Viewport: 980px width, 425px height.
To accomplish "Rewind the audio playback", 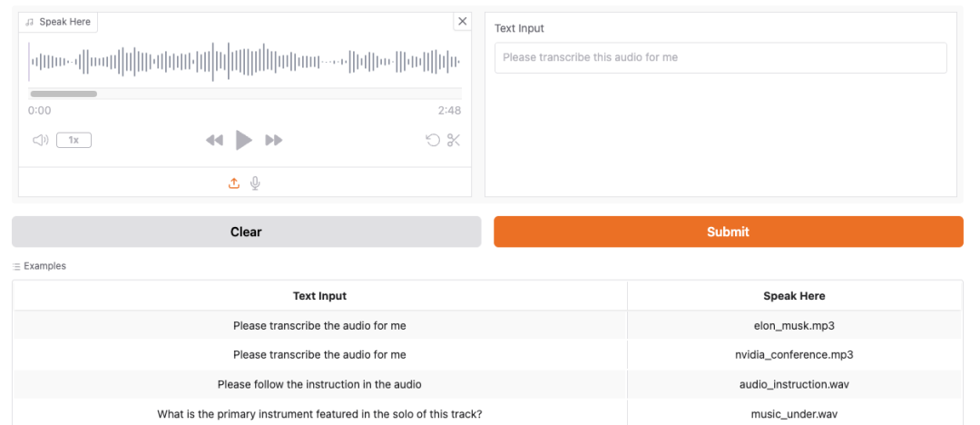I will (x=214, y=140).
